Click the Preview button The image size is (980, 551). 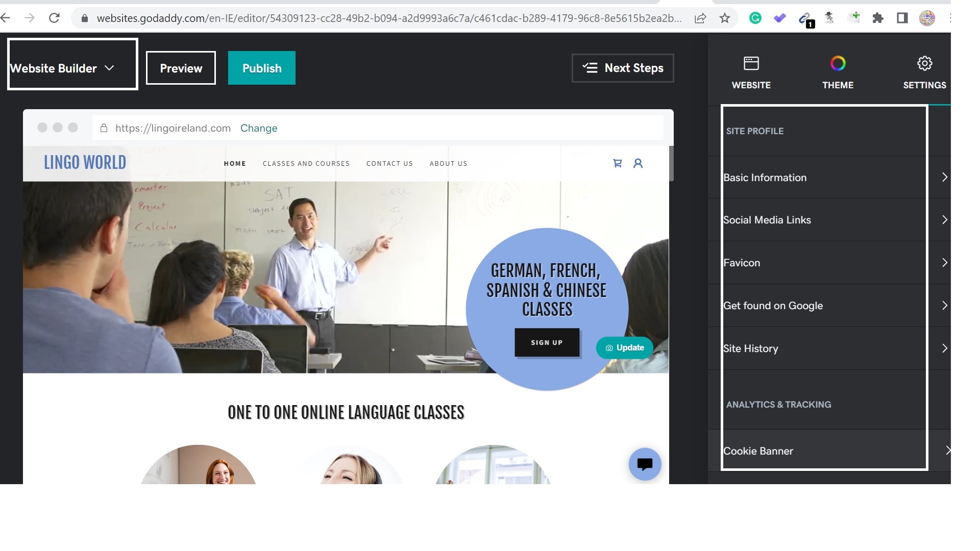(181, 68)
